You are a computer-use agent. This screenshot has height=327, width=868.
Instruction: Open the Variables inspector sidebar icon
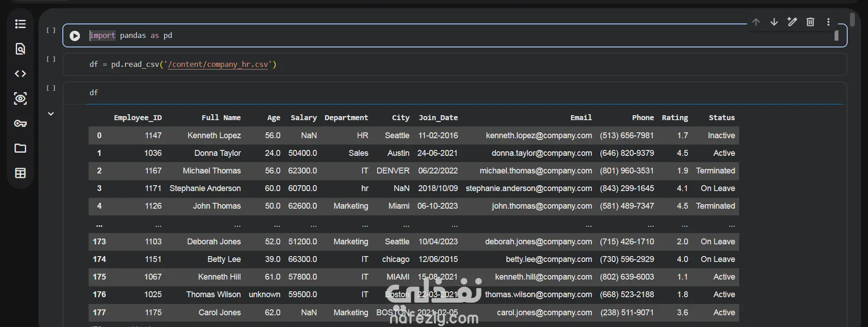coord(20,98)
